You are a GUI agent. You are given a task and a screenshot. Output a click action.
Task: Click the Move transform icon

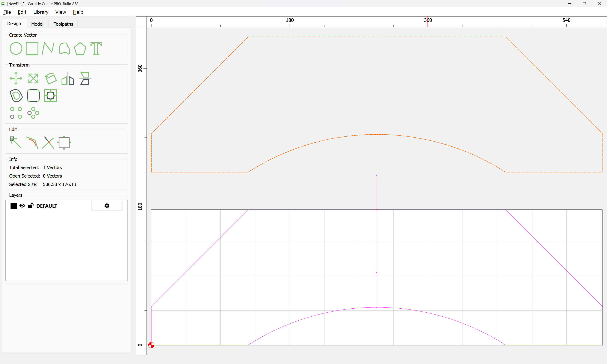click(x=16, y=79)
